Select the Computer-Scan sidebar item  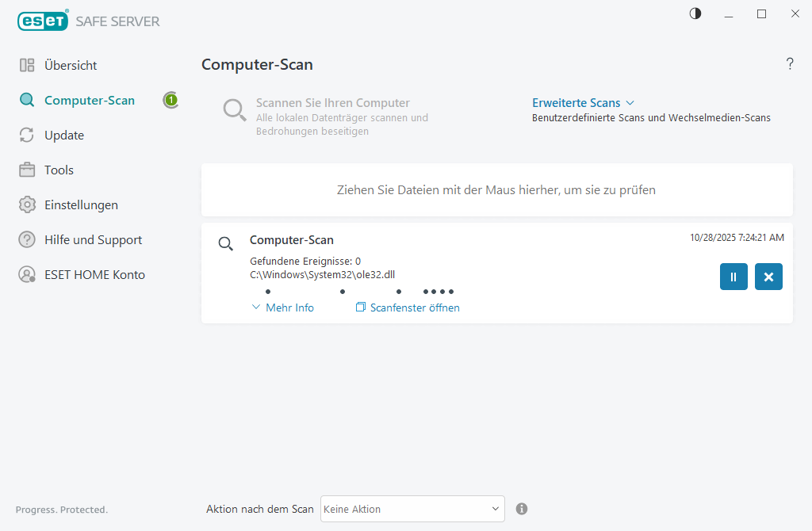(90, 100)
